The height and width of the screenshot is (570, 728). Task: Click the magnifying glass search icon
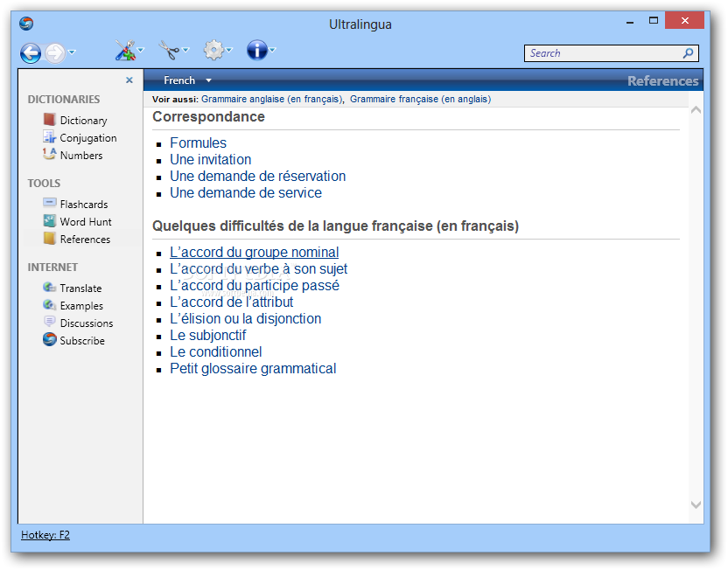tap(689, 53)
